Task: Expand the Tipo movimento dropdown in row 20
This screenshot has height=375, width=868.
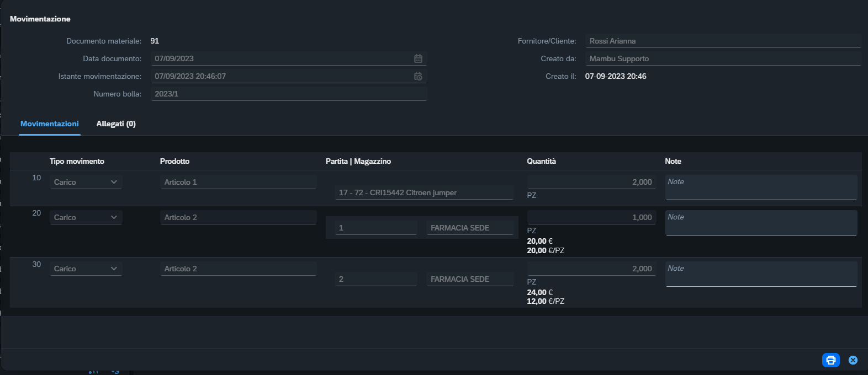Action: point(114,217)
